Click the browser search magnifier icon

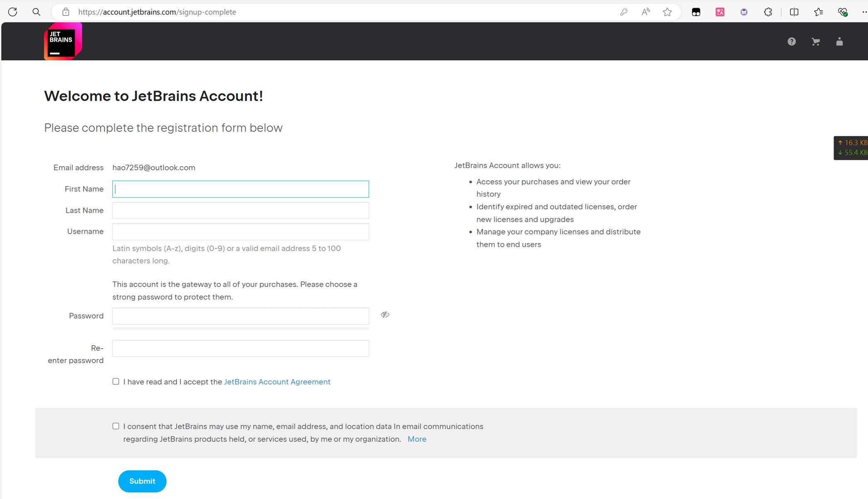pos(37,12)
